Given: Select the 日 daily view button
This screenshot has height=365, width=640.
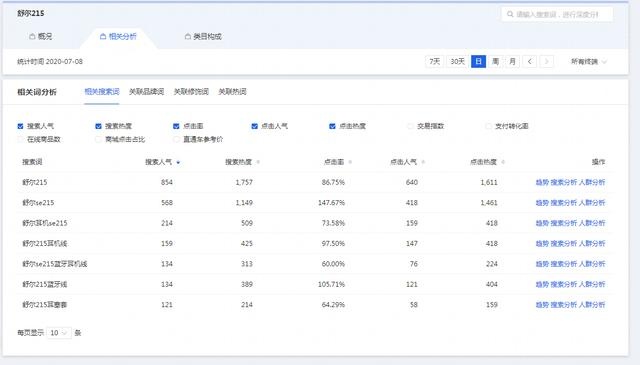Looking at the screenshot, I should [x=478, y=62].
